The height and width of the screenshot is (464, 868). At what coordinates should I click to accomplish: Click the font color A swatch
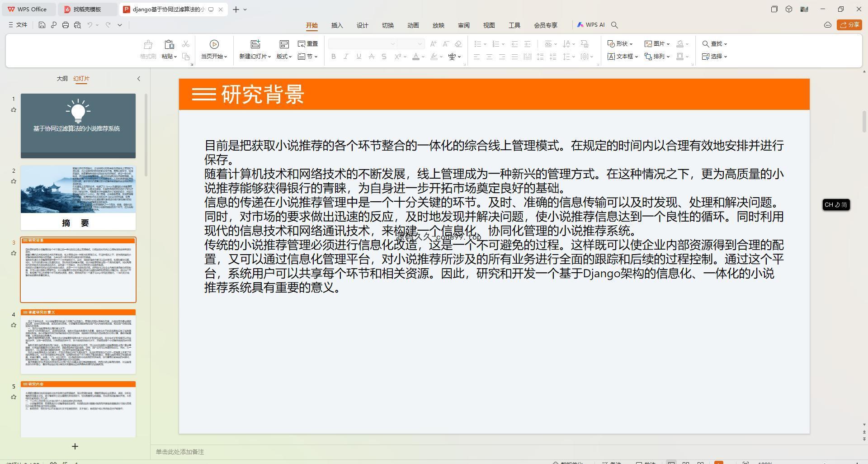tap(416, 57)
